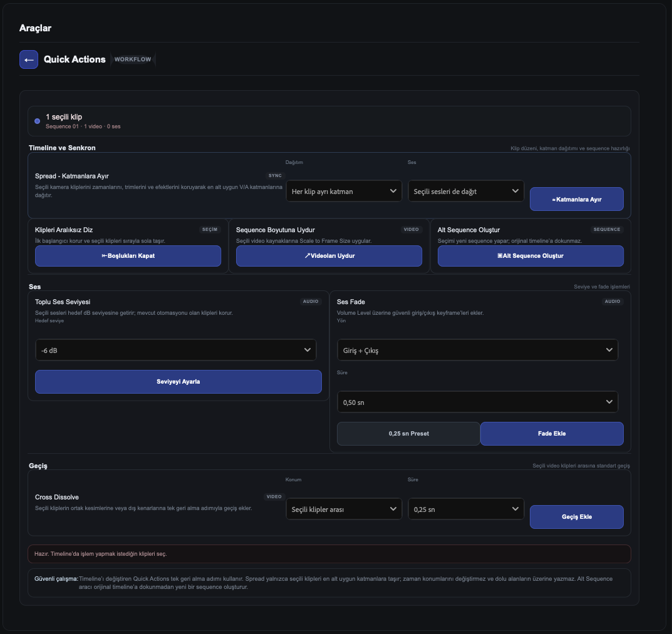Viewport: 672px width, 634px height.
Task: Click the 'Cross Dissolve' title
Action: pos(57,498)
